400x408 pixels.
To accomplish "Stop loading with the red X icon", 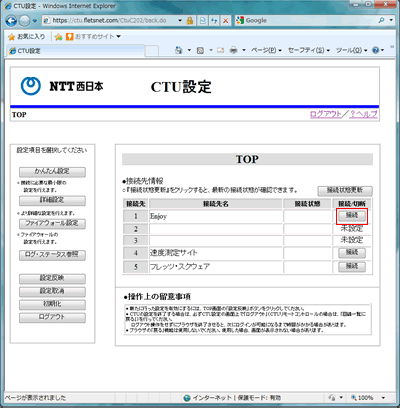I will tap(226, 20).
